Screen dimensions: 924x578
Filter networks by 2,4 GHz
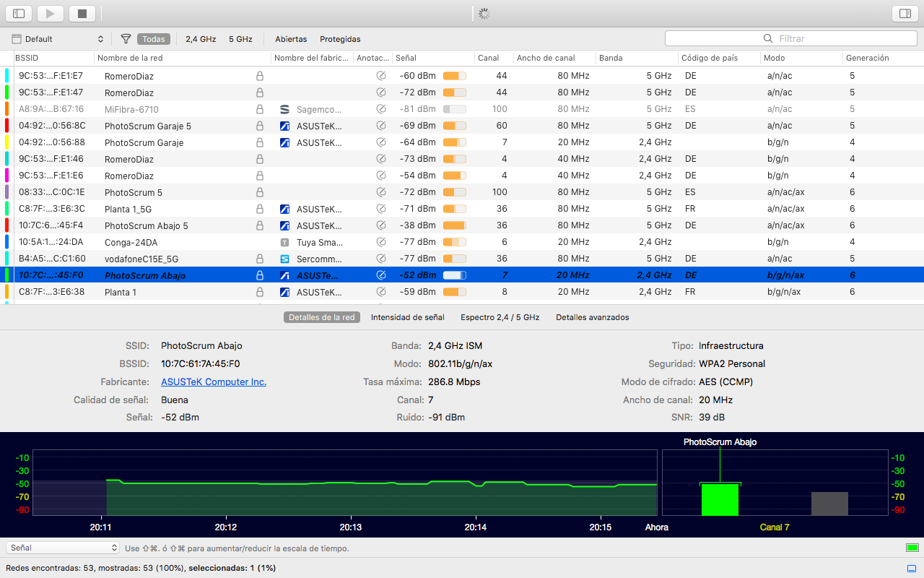[x=201, y=39]
